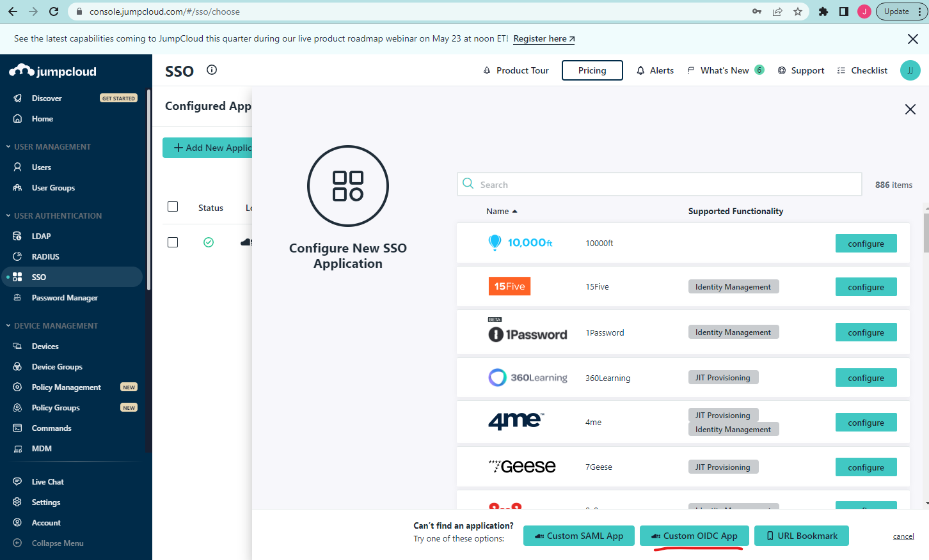This screenshot has height=560, width=929.
Task: Click the Pricing button
Action: click(592, 70)
